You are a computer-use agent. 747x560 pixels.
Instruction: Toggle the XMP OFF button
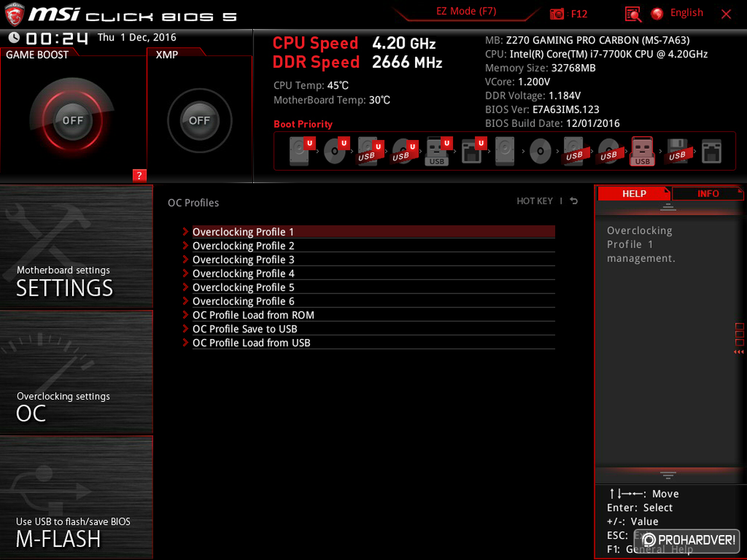point(199,120)
